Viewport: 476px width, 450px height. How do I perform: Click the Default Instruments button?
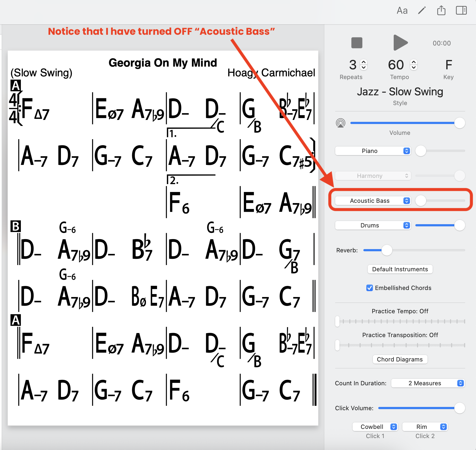coord(400,269)
